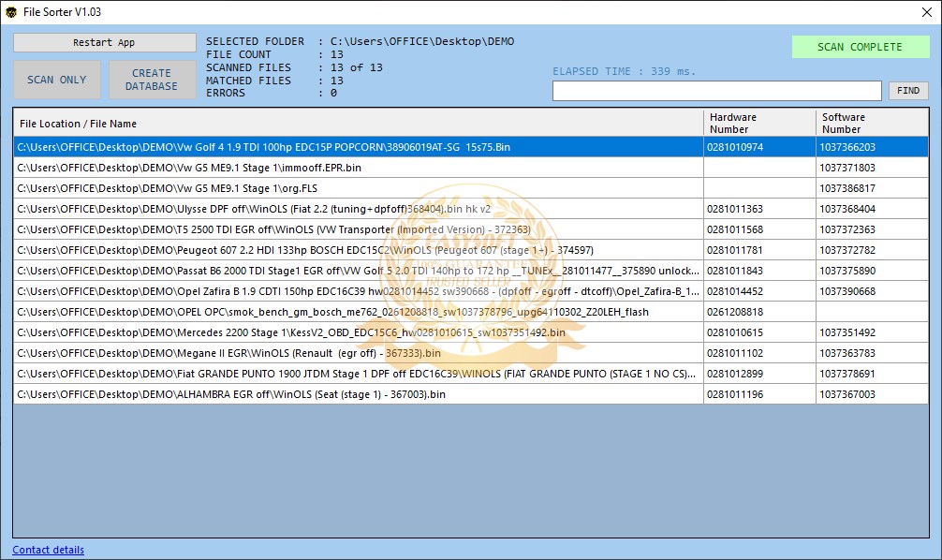Click hardware number 0281010974
Viewport: 942px width, 560px height.
[735, 147]
